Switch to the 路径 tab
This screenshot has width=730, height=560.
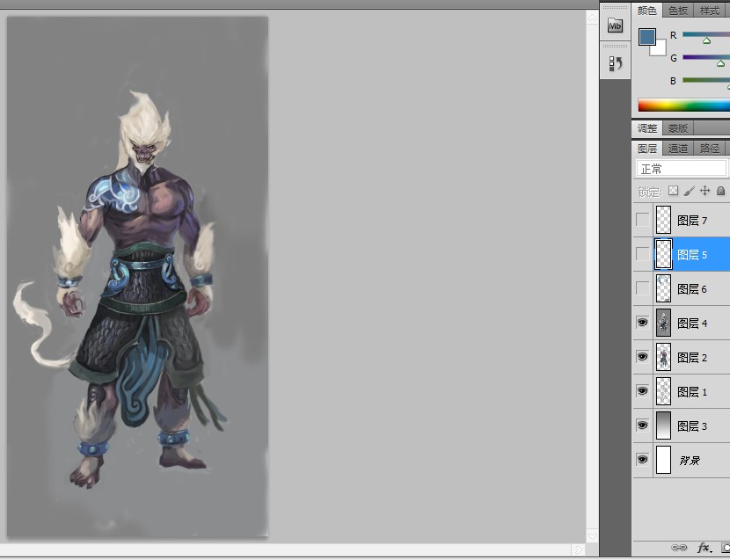click(x=710, y=149)
